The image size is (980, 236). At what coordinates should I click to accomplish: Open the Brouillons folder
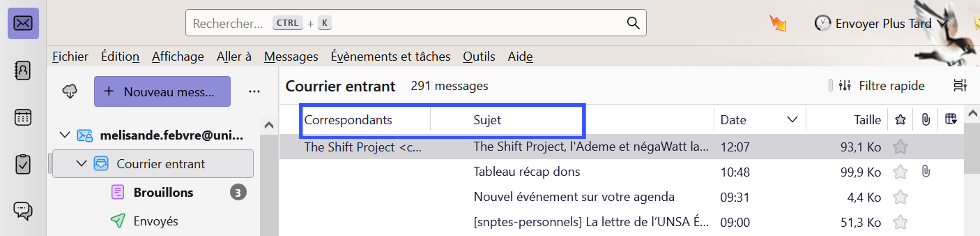click(x=163, y=192)
